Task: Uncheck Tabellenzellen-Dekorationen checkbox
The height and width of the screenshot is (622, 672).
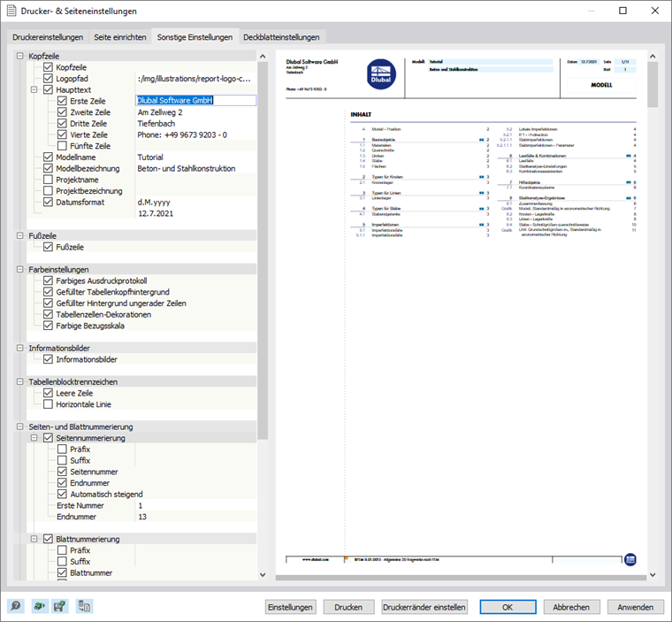Action: point(48,314)
